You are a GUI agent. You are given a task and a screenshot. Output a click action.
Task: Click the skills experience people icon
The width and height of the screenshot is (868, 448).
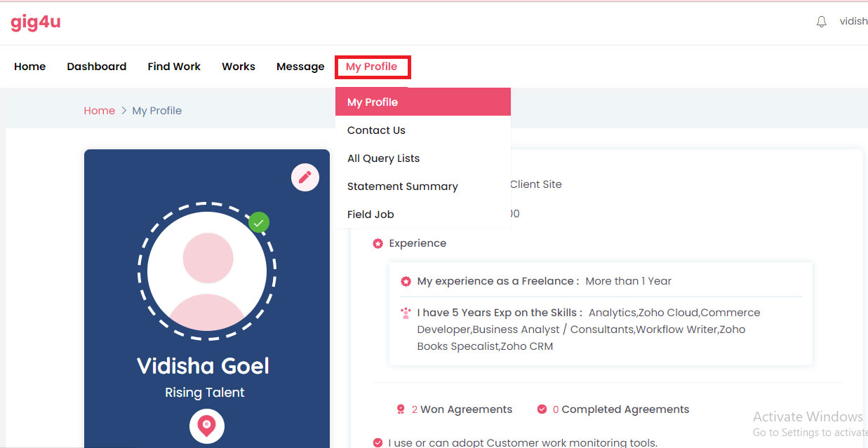[406, 313]
